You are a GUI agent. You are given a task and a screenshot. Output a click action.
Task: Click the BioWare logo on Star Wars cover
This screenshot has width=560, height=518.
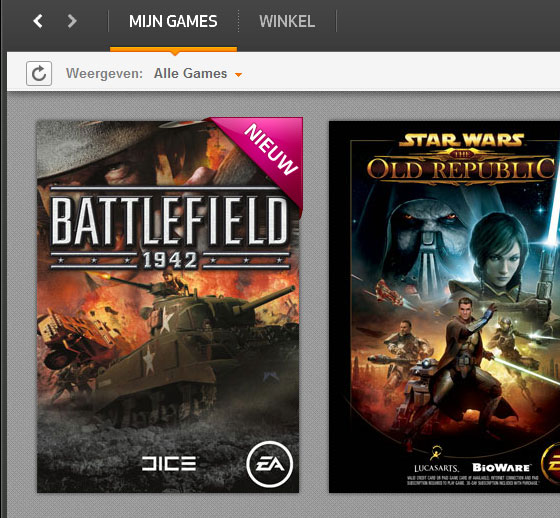(x=501, y=468)
